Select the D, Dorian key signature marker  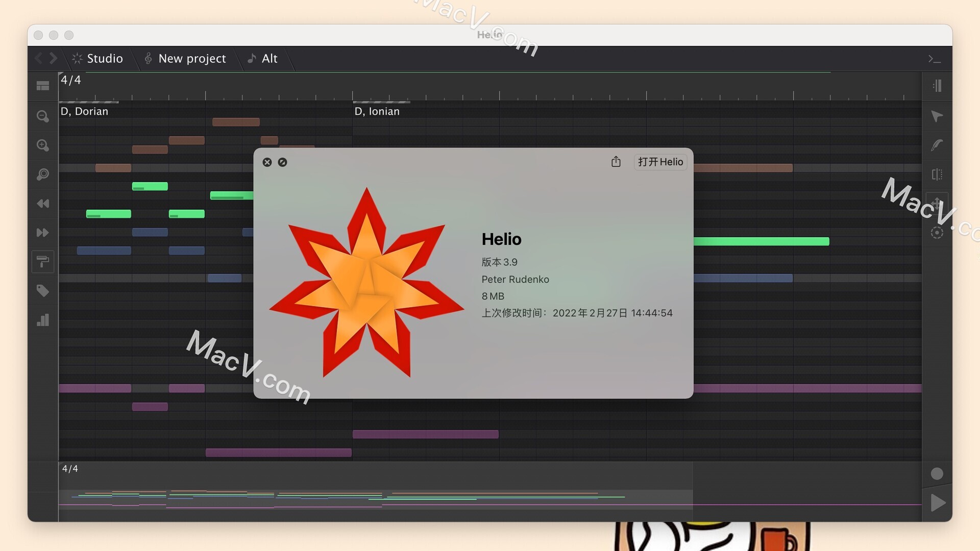pos(84,111)
